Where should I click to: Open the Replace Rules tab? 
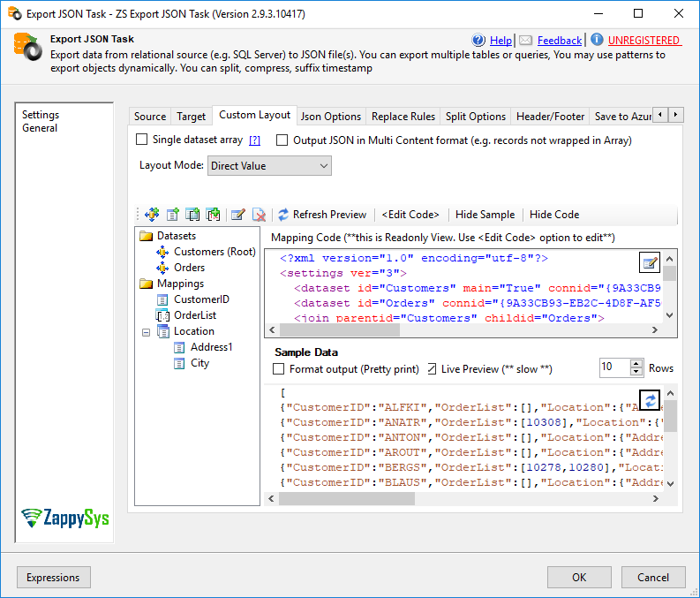[403, 117]
